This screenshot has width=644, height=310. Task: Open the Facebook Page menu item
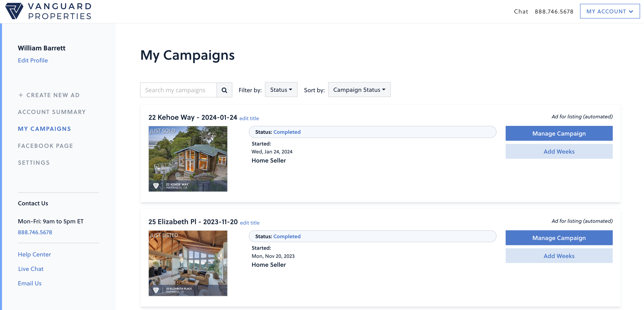click(45, 146)
